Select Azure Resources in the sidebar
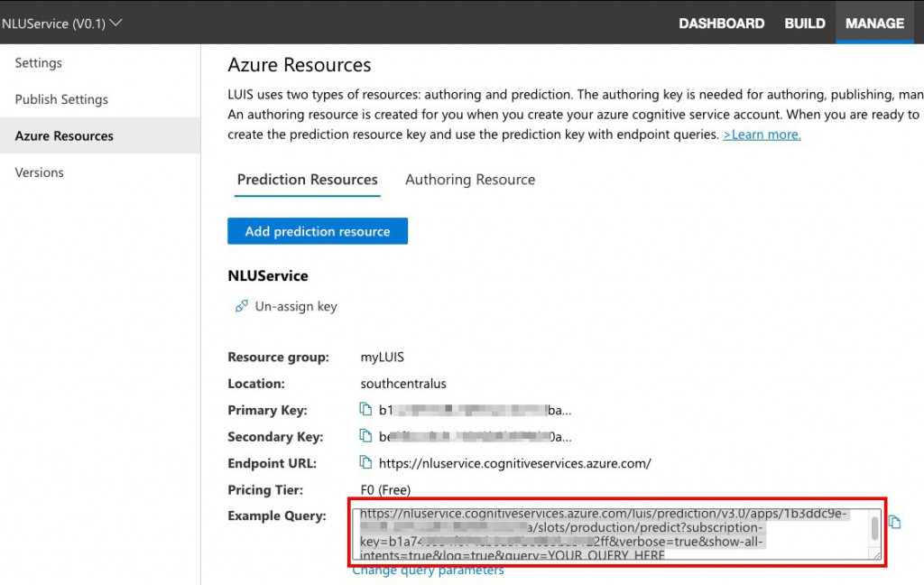 pos(100,135)
